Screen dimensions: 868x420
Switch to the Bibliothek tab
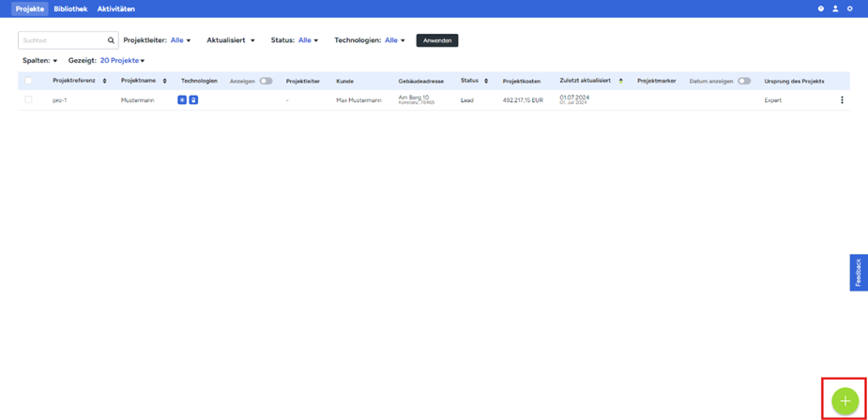tap(70, 8)
